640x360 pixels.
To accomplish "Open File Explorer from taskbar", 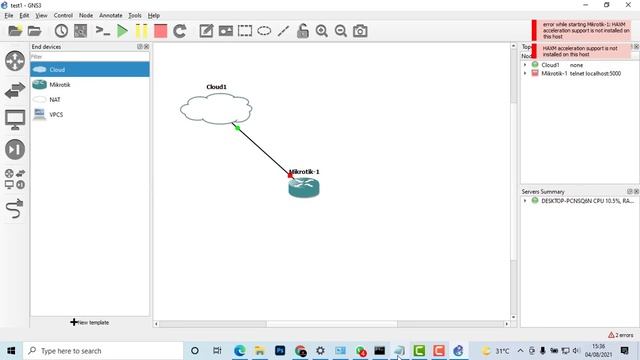I will (260, 351).
